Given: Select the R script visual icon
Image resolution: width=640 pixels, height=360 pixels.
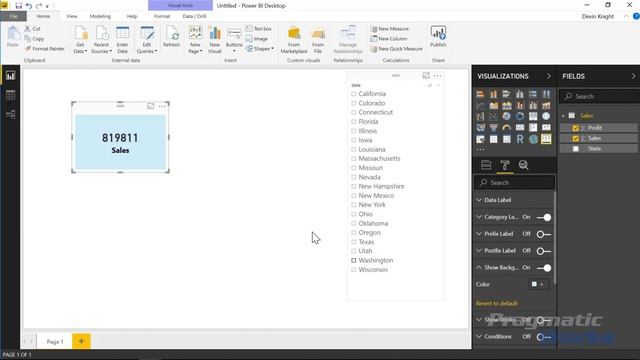Looking at the screenshot, I should (520, 139).
